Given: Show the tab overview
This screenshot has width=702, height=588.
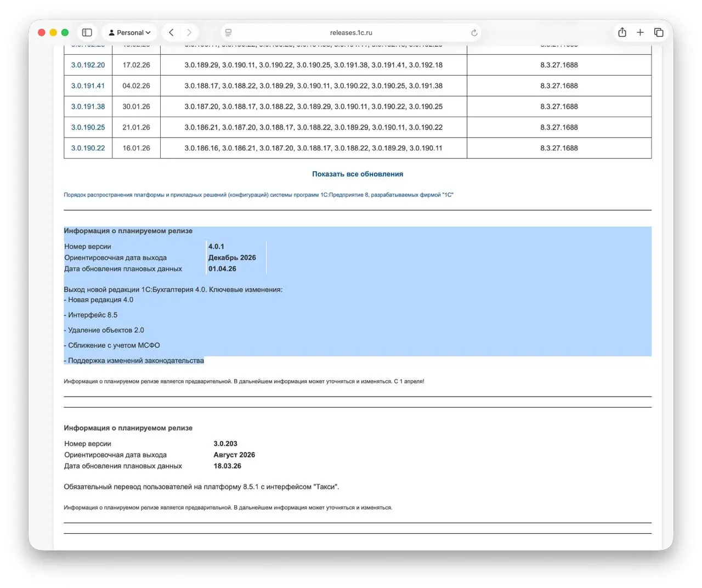Looking at the screenshot, I should coord(659,32).
